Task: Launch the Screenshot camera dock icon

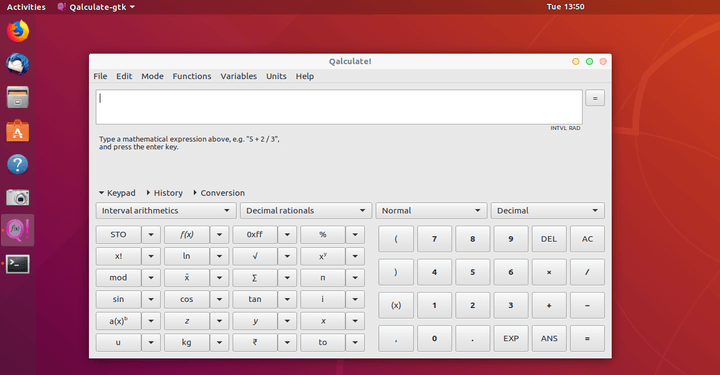Action: 17,197
